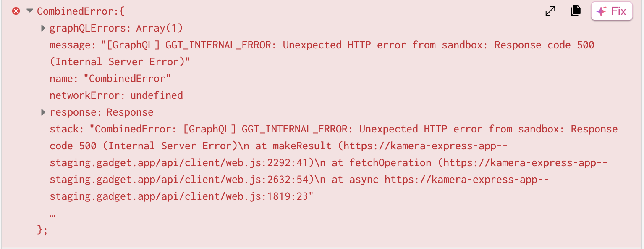Screen dimensions: 644x249
Task: Click the sparkle icon inside the Fix button
Action: pos(602,11)
